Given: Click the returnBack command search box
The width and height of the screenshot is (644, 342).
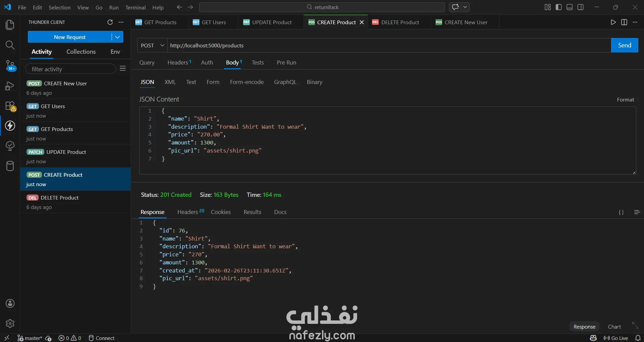Looking at the screenshot, I should [322, 7].
